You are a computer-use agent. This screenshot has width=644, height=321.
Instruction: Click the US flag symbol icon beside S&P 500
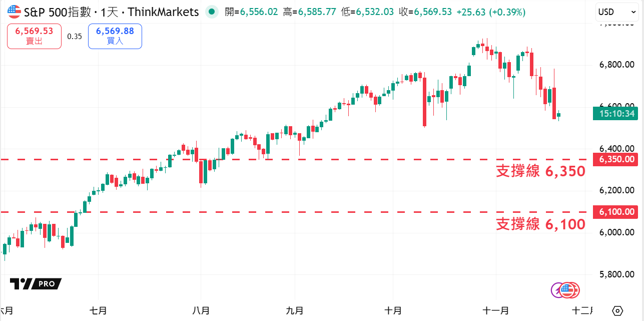15,12
